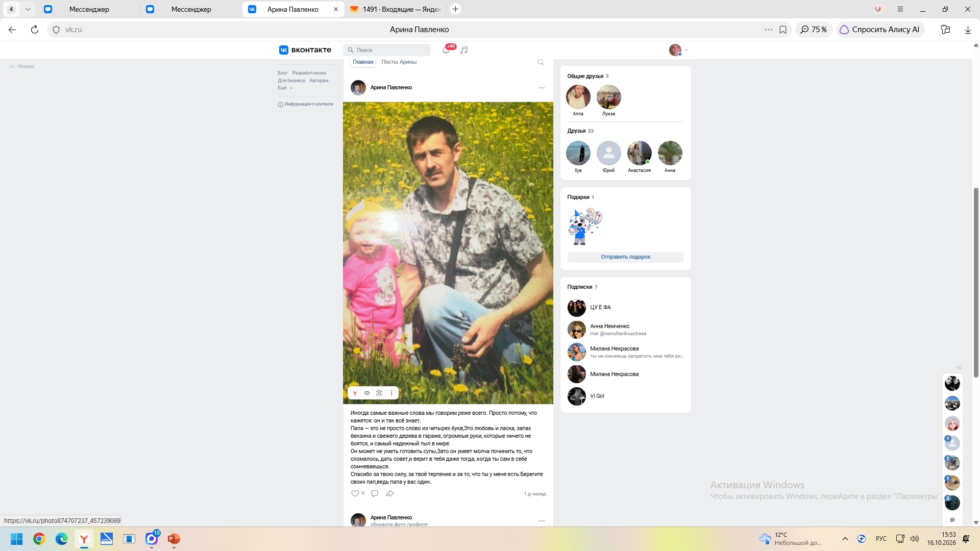Open PowerPoint from taskbar

click(x=174, y=539)
